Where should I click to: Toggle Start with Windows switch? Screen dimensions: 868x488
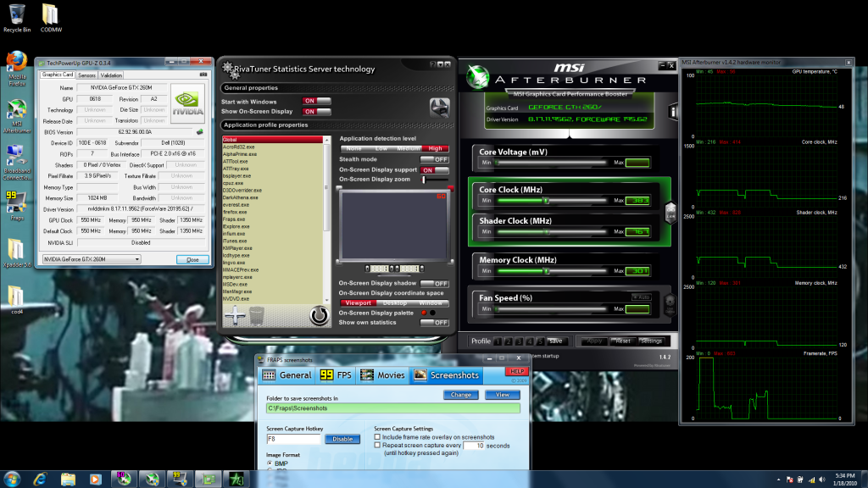tap(316, 102)
